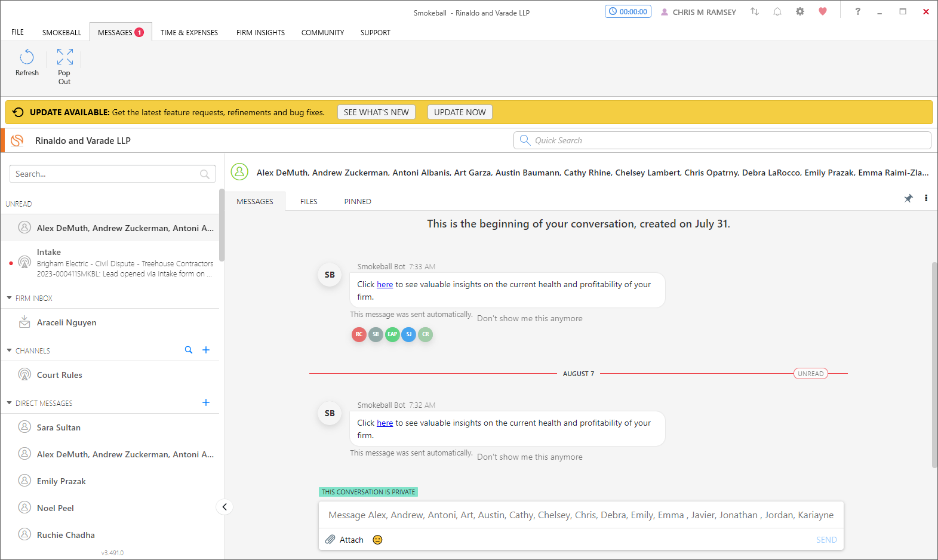Viewport: 938px width, 560px height.
Task: Click the UPDATE NOW button
Action: (x=460, y=112)
